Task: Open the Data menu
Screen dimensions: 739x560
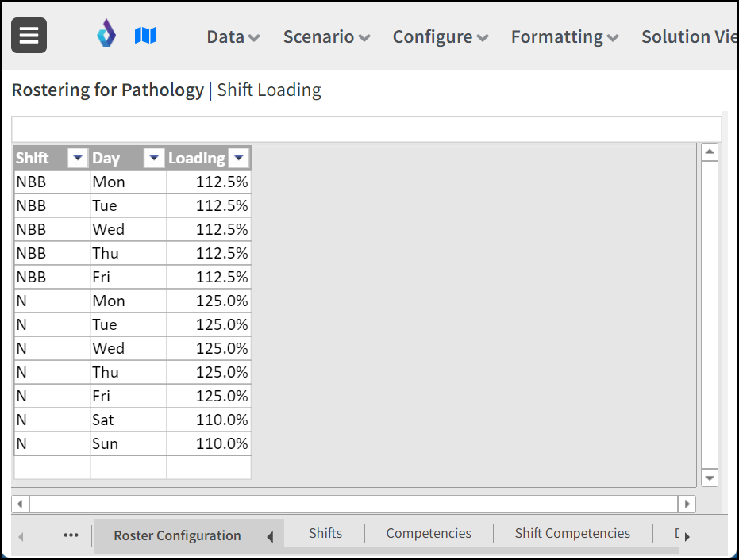Action: 233,36
